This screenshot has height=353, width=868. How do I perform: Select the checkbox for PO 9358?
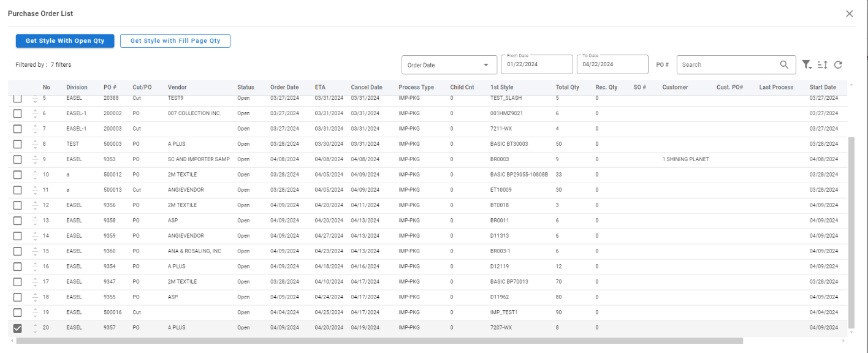click(x=17, y=221)
